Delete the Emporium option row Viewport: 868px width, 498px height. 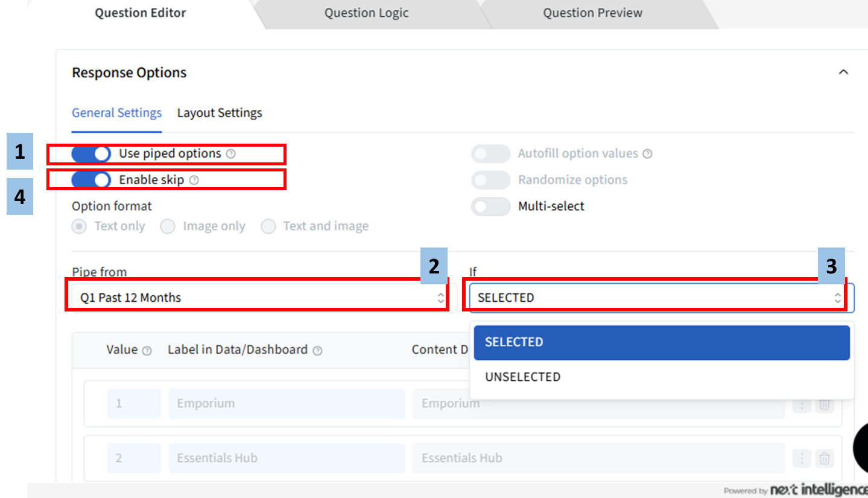coord(824,404)
